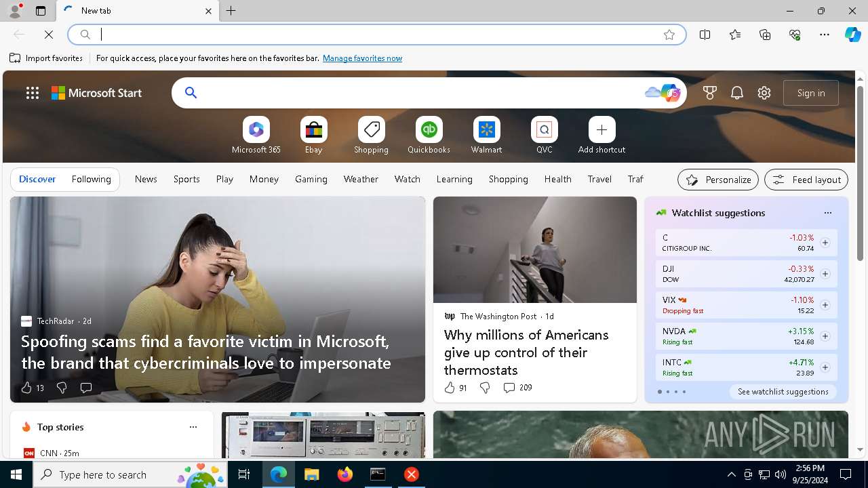Add DJI DOW to watchlist
The image size is (868, 488).
[x=825, y=274]
